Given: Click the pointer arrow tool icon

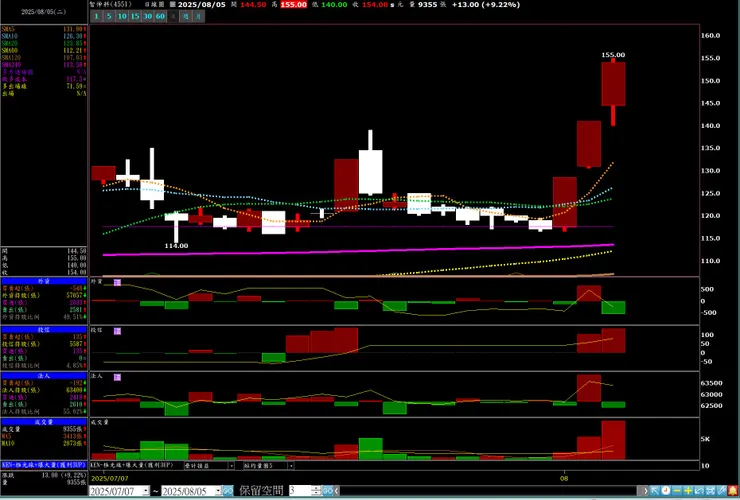Looking at the screenshot, I should tap(655, 491).
